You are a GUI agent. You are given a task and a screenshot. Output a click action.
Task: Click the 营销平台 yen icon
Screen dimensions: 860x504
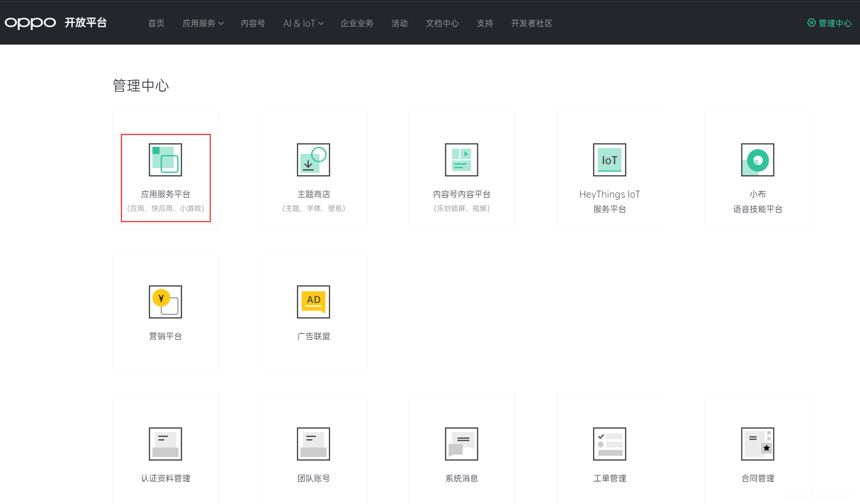165,302
